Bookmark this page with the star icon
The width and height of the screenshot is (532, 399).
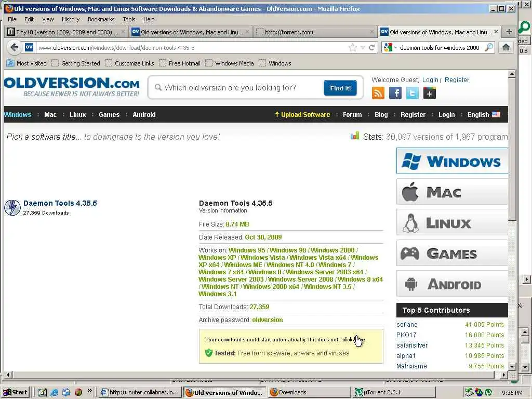353,47
